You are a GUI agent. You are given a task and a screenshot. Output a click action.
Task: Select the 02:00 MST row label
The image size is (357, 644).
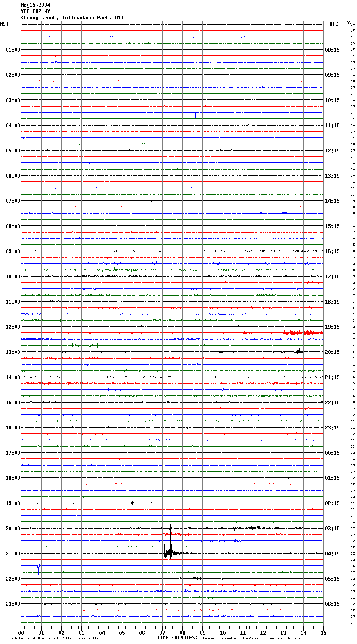click(13, 75)
